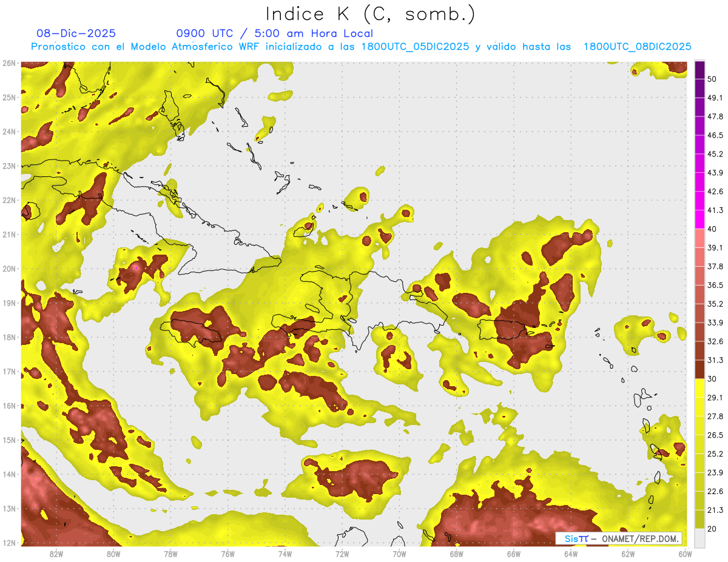728x562 pixels.
Task: Click latitude label "18N"
Action: (9, 337)
